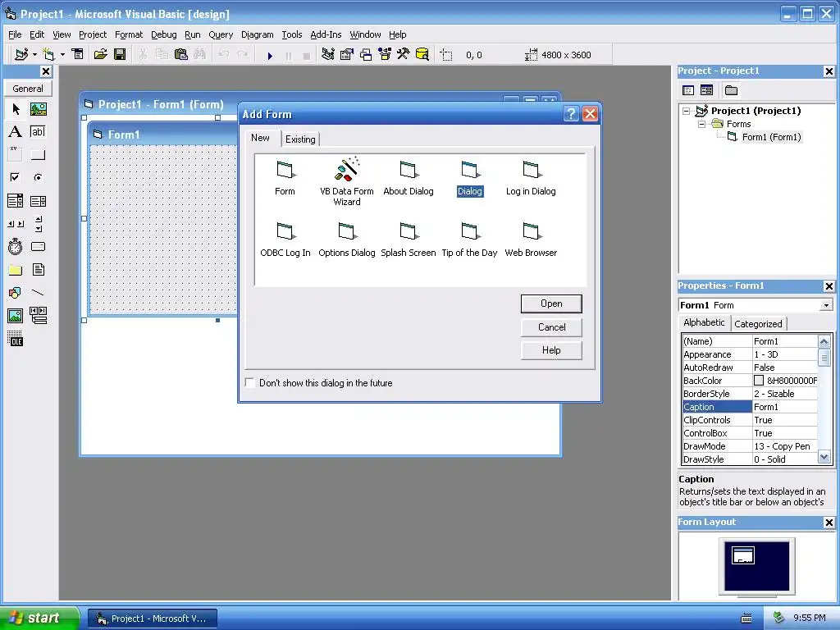
Task: Select the TextBox control in the toolbox
Action: pyautogui.click(x=38, y=132)
